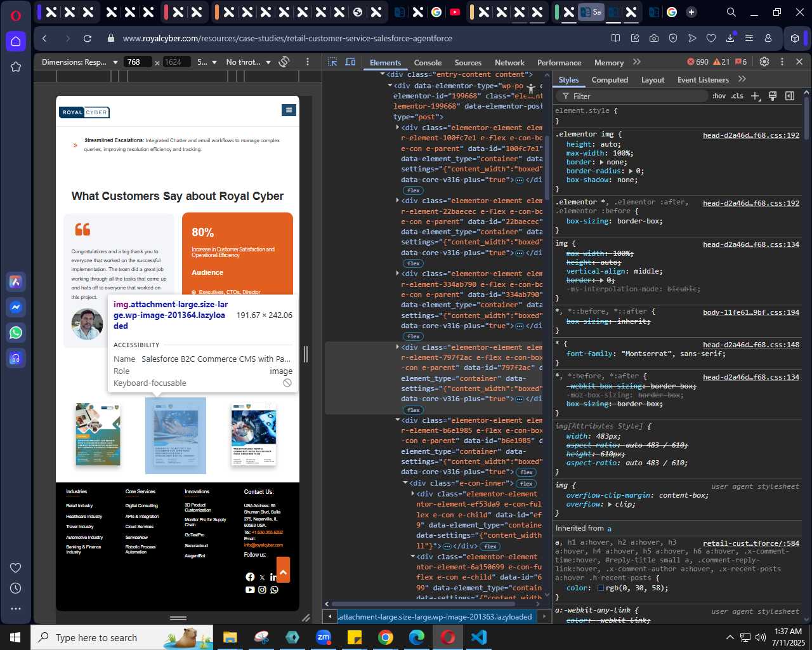Open the DevTools customize three-dots menu
812x650 pixels.
point(782,62)
